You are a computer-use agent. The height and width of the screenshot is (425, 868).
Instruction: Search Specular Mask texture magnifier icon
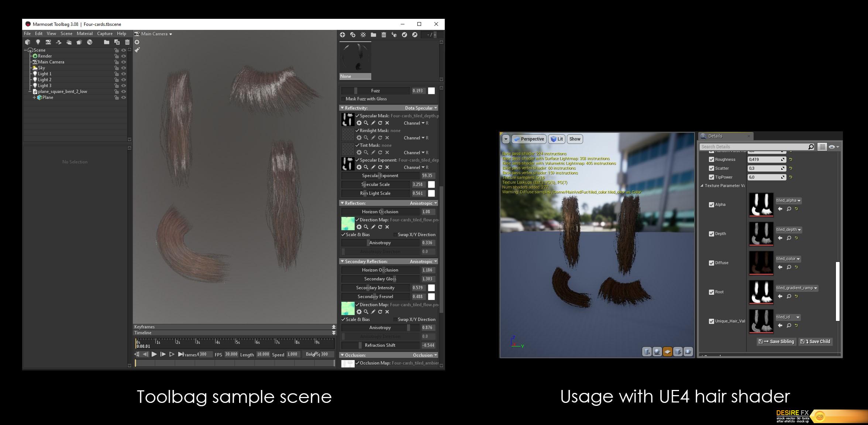(x=366, y=123)
